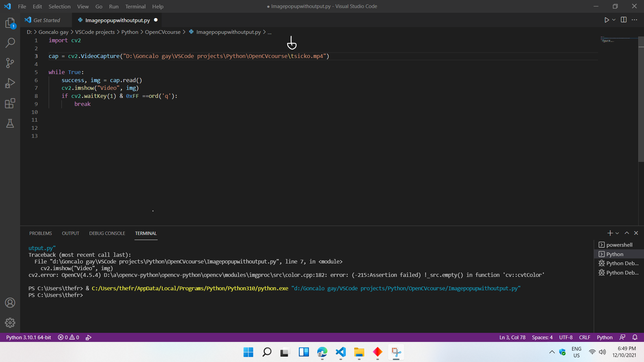Open the Search view in activity bar
This screenshot has height=362, width=644.
(x=10, y=43)
